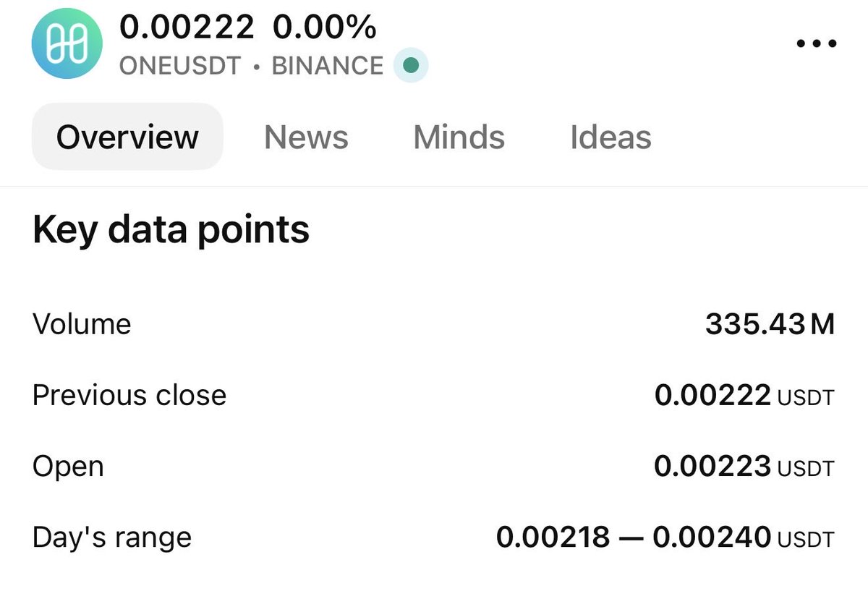
Task: Open the three-dot more options menu
Action: (816, 43)
